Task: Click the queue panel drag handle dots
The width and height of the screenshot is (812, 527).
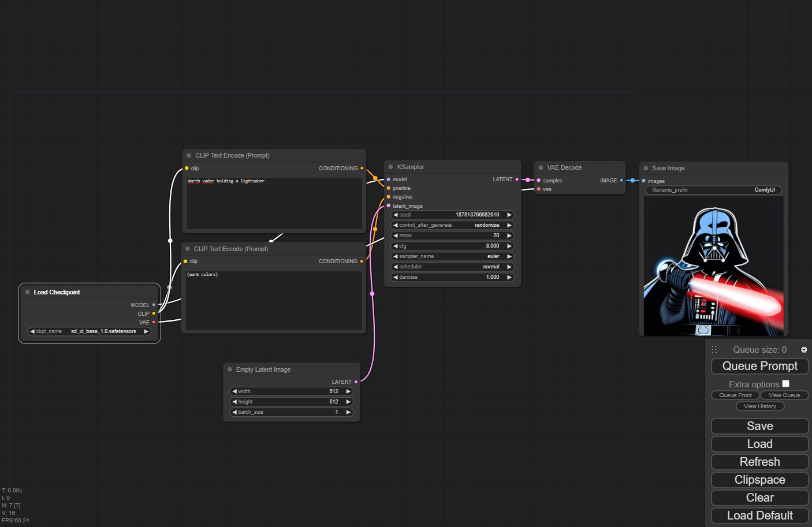Action: (x=714, y=350)
